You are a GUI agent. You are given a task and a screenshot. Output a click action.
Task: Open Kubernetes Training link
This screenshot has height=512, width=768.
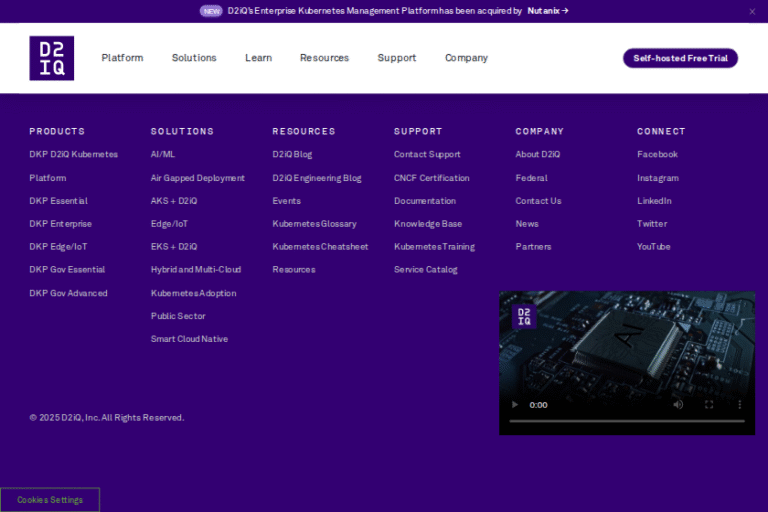[434, 247]
